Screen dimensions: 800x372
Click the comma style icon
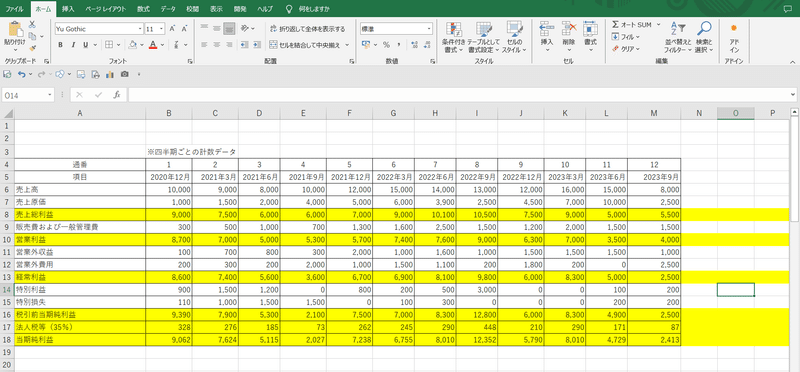(x=398, y=45)
